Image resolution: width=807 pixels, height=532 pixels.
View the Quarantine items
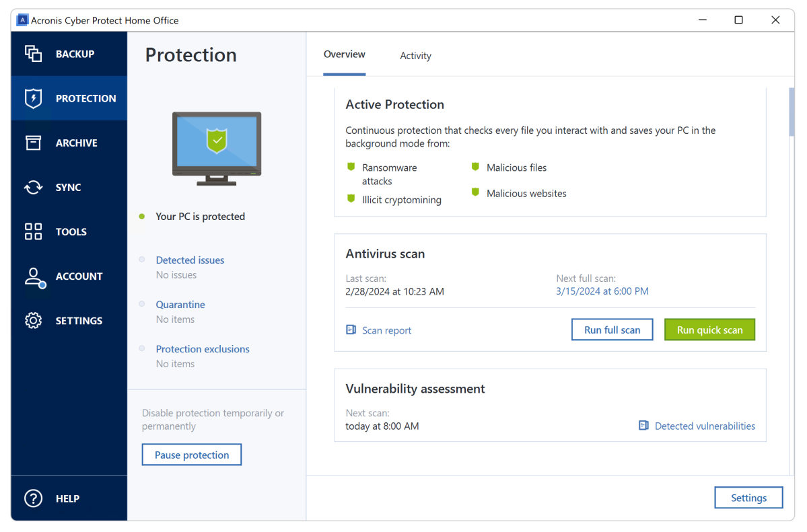tap(180, 304)
